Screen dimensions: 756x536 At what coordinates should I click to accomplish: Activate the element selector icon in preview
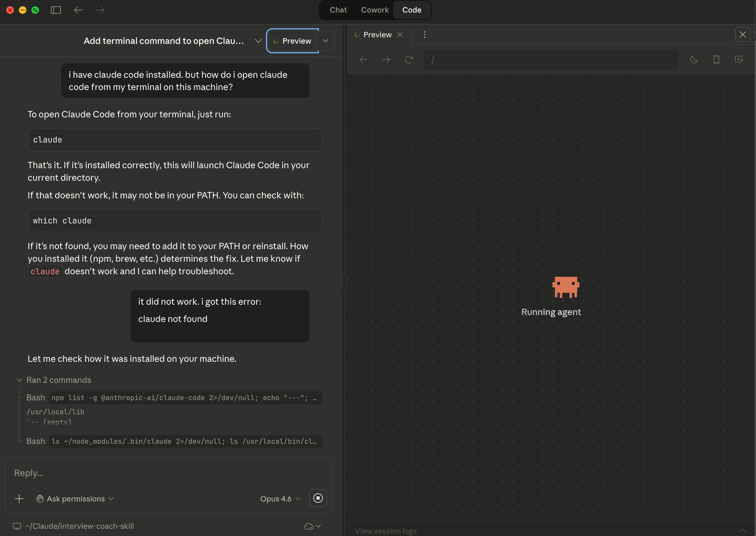tap(739, 60)
